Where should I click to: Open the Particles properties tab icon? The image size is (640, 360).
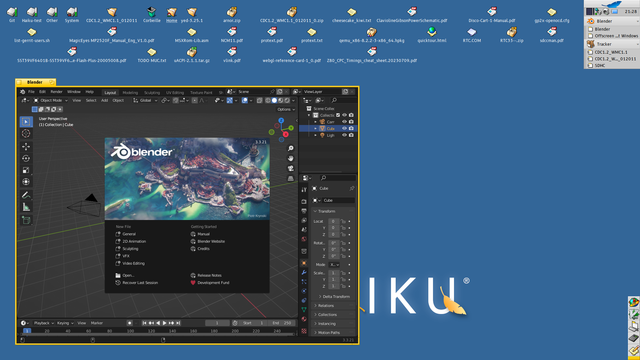tap(304, 282)
